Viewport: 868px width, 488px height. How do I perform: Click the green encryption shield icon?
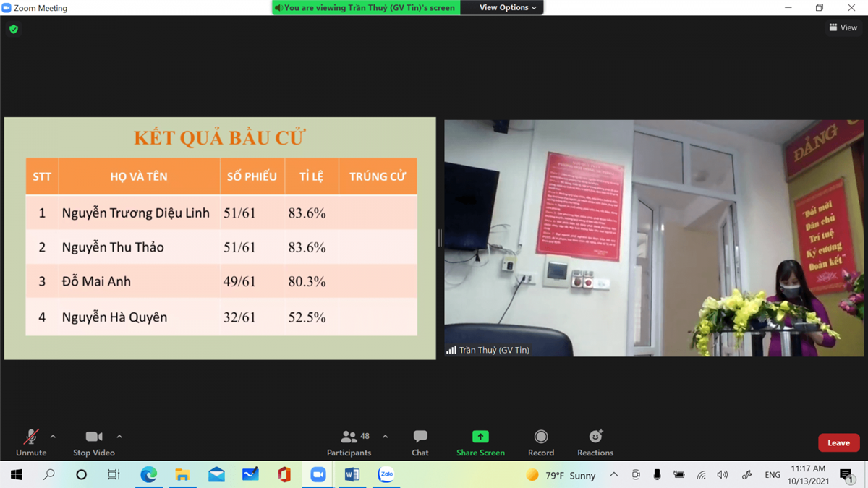click(14, 29)
